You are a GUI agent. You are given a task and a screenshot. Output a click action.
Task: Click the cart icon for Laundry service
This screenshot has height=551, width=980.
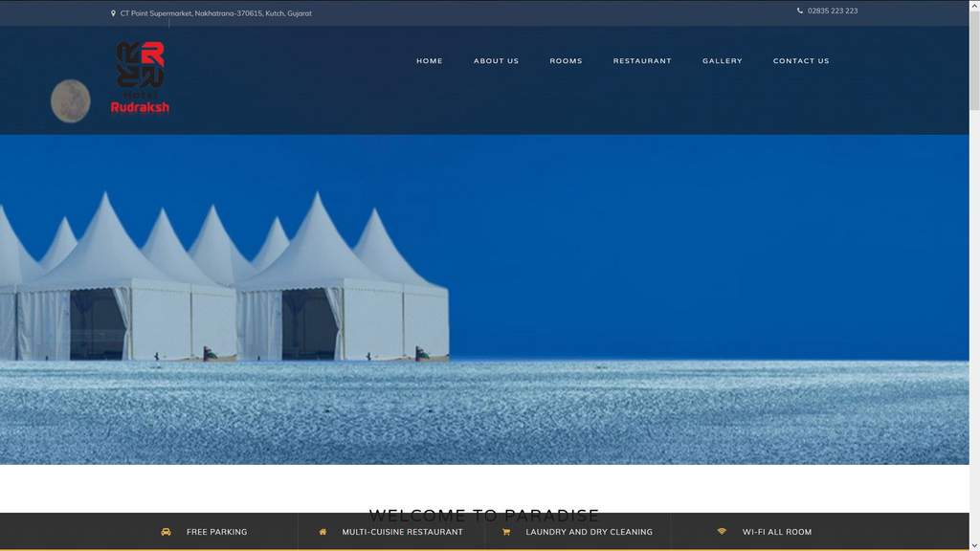pyautogui.click(x=506, y=532)
